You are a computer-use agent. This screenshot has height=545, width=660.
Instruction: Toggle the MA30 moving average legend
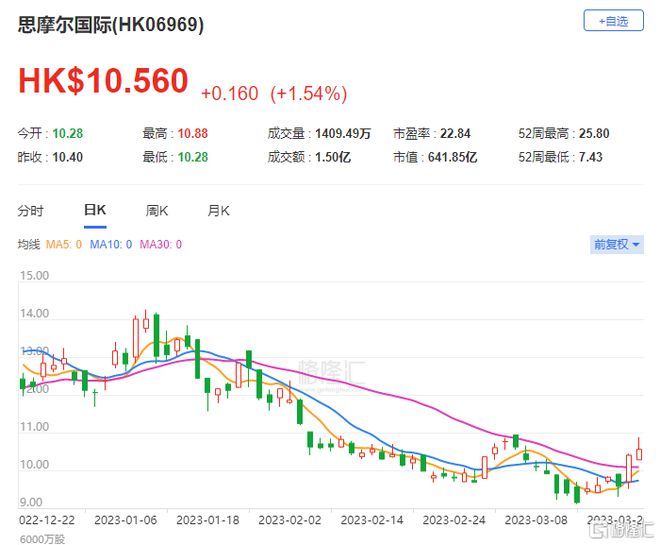[x=163, y=244]
